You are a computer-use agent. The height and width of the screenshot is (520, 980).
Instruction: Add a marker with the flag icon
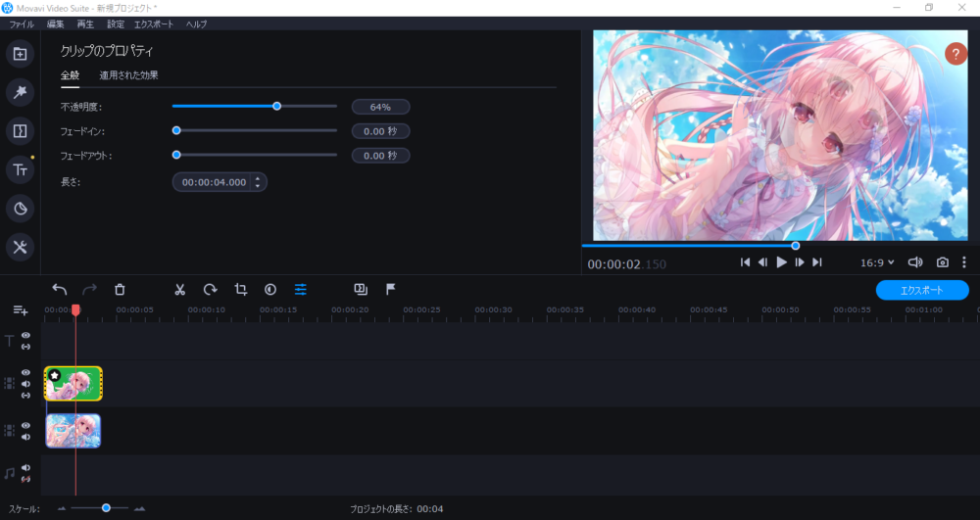point(391,289)
